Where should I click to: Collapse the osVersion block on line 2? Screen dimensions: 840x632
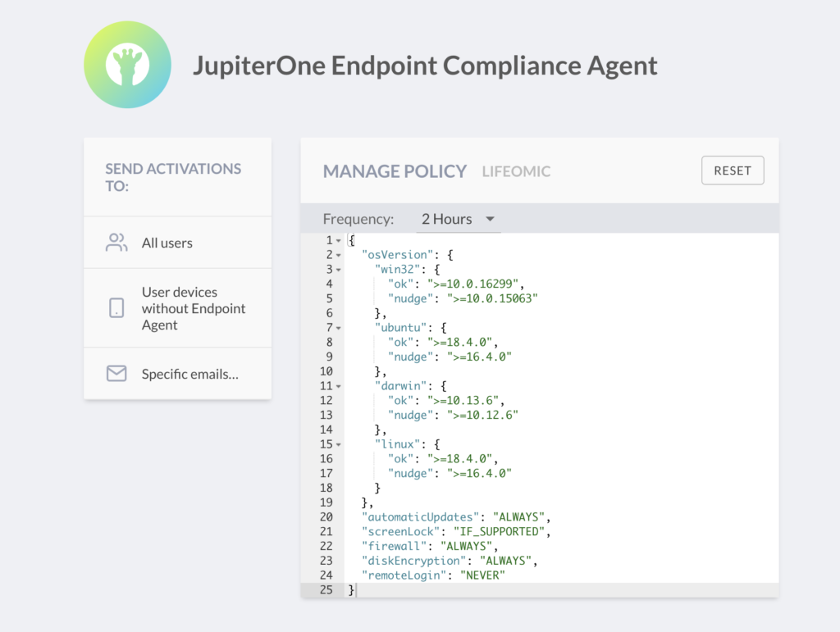coord(339,256)
